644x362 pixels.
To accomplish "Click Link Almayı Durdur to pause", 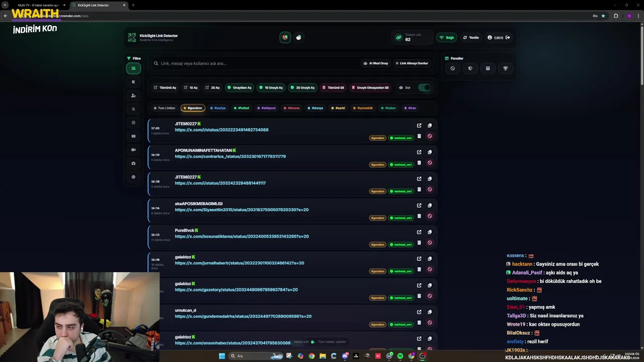I will (412, 63).
